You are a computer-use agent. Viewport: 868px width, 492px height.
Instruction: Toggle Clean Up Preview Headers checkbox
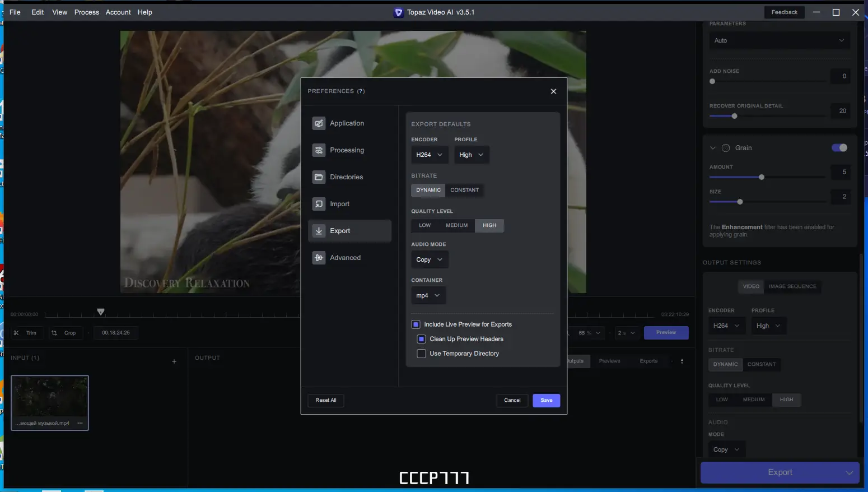(x=422, y=339)
